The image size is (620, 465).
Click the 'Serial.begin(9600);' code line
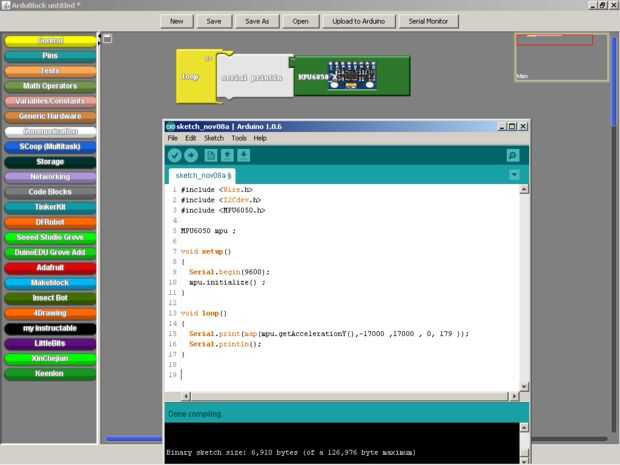tap(229, 272)
